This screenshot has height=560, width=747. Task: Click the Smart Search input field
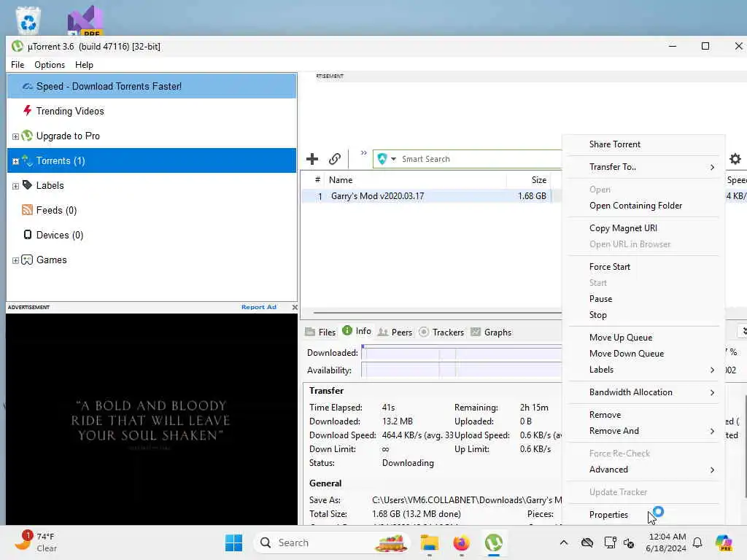click(481, 159)
